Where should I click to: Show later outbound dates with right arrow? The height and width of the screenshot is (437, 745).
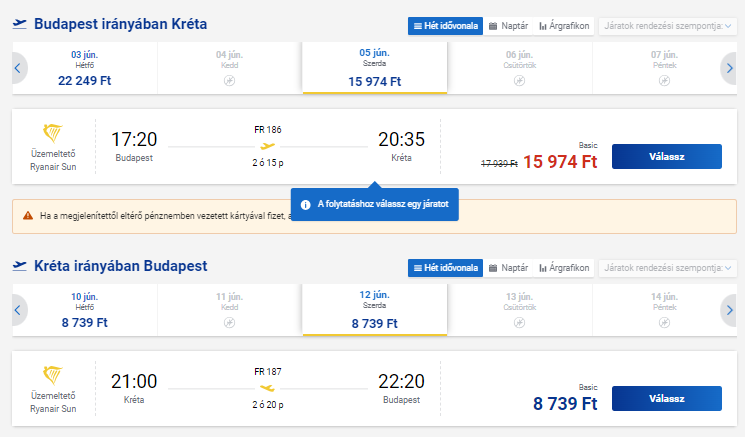(729, 68)
